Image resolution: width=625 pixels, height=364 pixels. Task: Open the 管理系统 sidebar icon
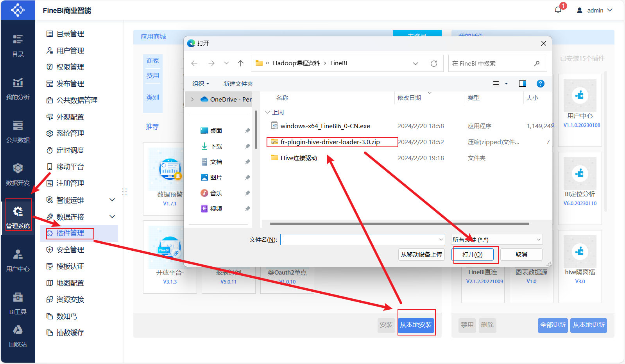pyautogui.click(x=18, y=216)
